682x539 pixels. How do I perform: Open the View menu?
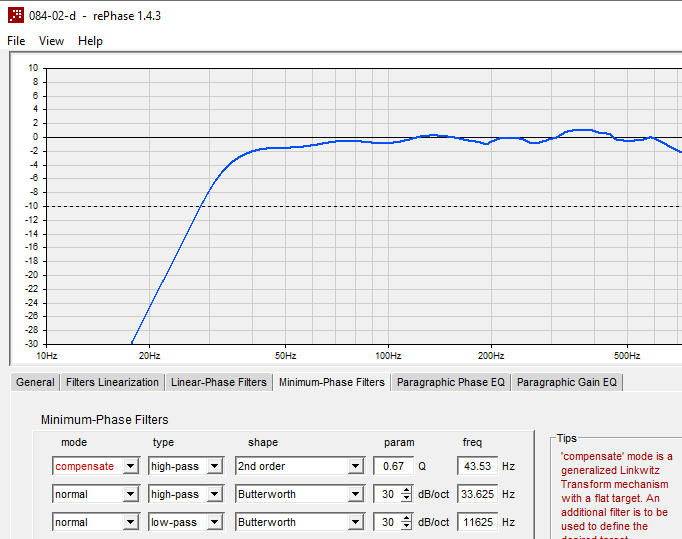51,41
